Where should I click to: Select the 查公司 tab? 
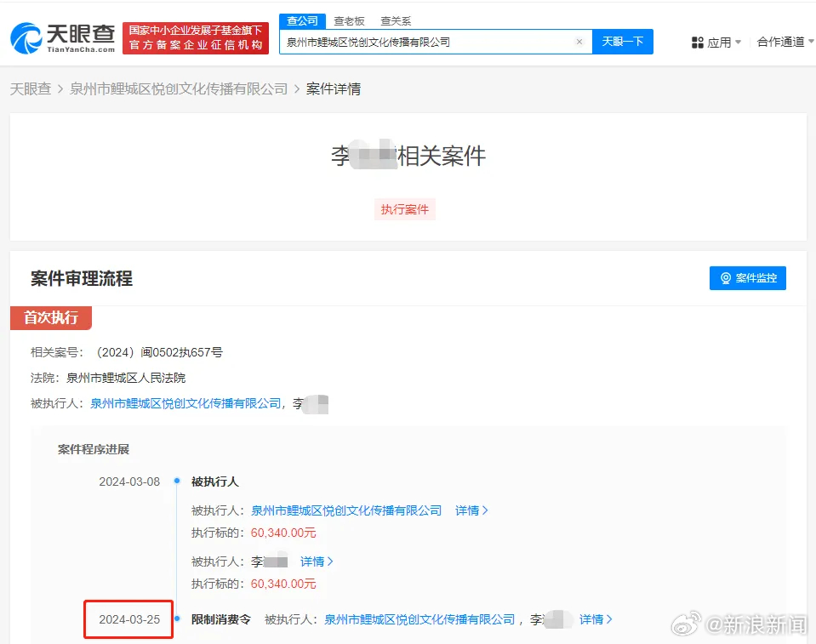click(302, 20)
